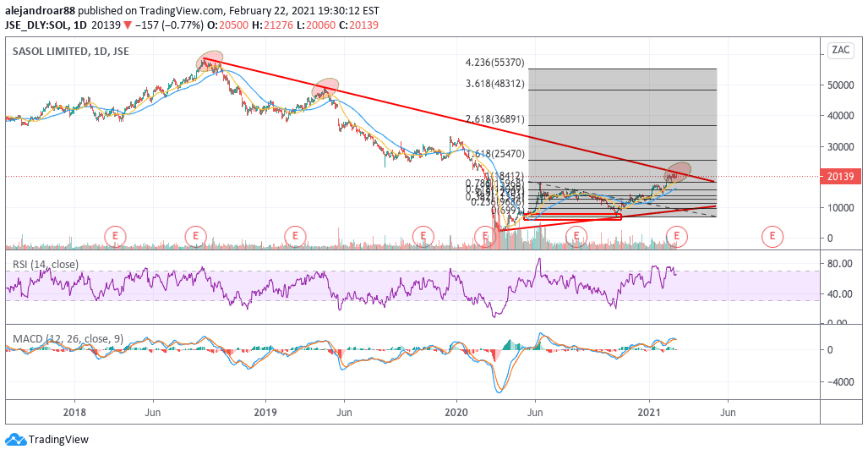This screenshot has width=868, height=455.
Task: Select the 2.618(36891) Fibonacci level label
Action: 495,119
